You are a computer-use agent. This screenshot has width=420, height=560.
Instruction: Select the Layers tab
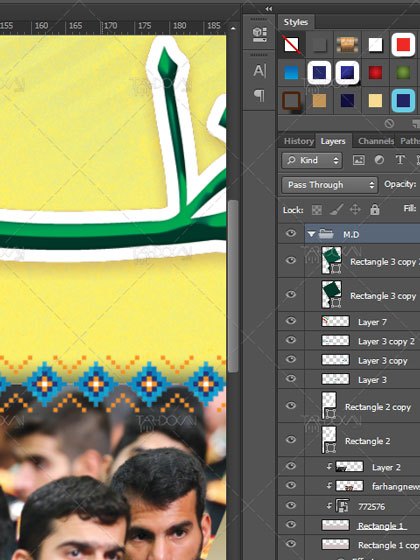click(333, 141)
